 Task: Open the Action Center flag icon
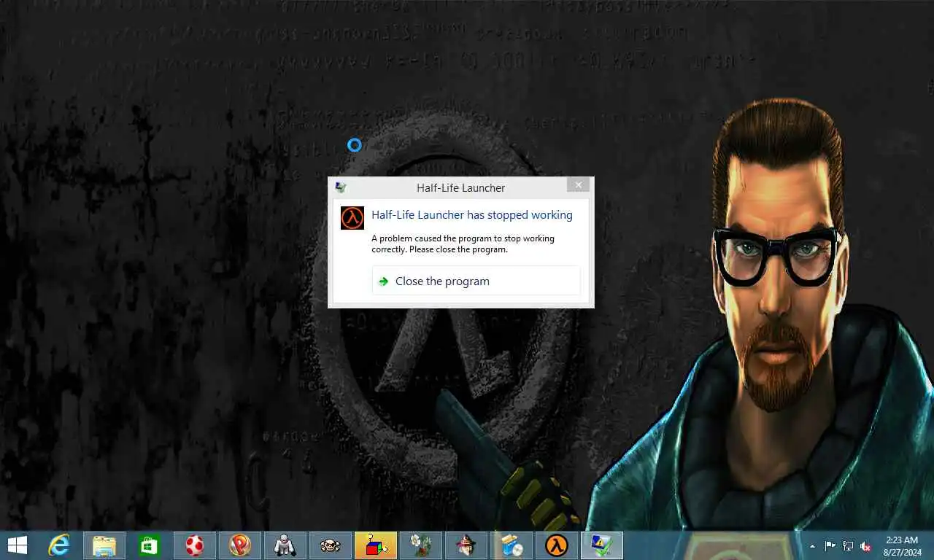(x=830, y=545)
